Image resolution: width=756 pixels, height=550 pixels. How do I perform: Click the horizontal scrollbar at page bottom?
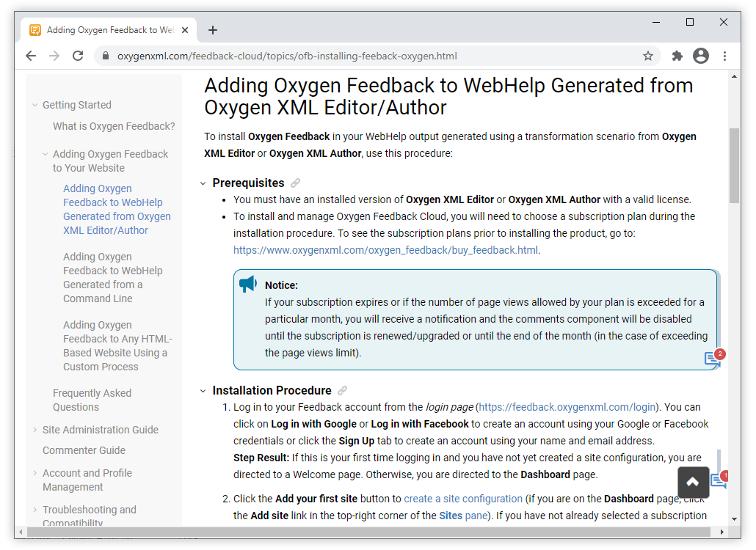pyautogui.click(x=369, y=532)
